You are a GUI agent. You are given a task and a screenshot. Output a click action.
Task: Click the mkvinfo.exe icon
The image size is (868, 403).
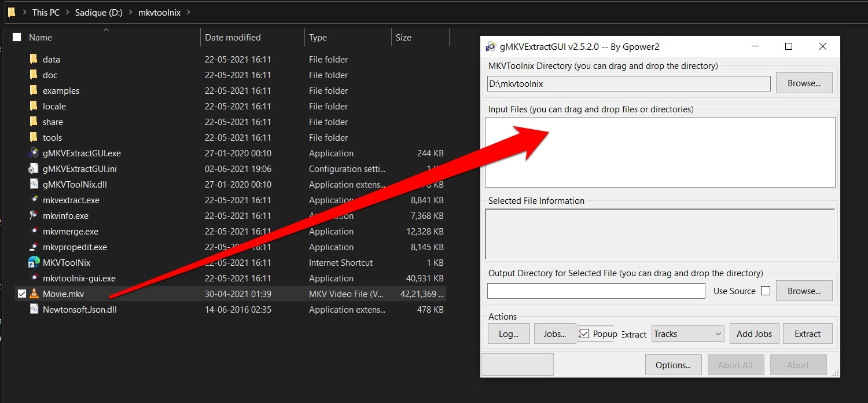(x=34, y=215)
